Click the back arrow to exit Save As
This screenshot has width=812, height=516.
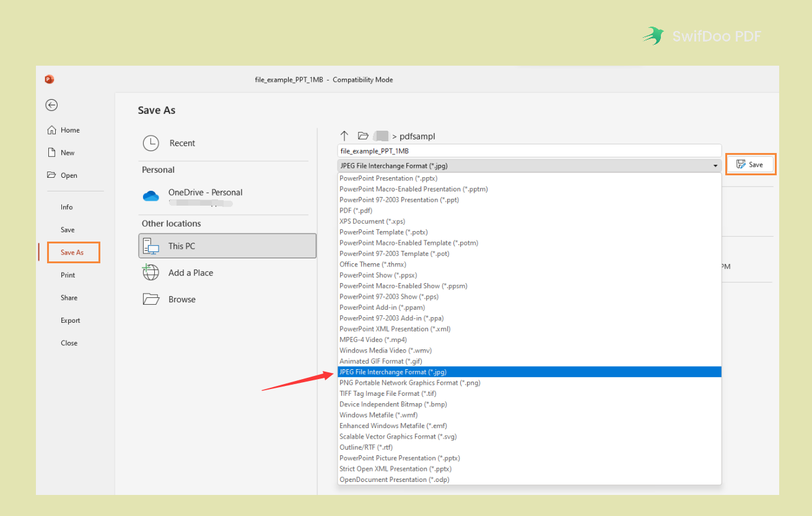click(x=51, y=105)
